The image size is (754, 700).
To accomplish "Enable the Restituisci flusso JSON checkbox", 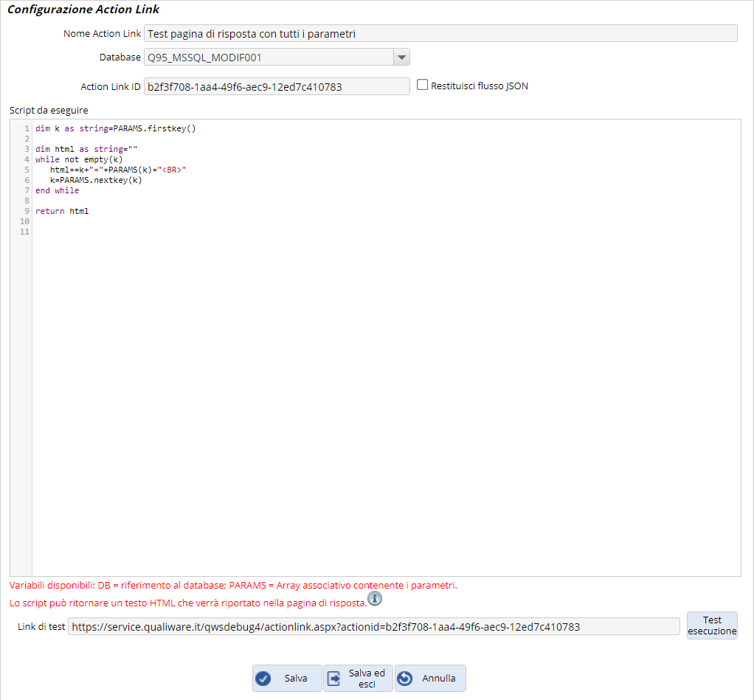I will (x=423, y=85).
